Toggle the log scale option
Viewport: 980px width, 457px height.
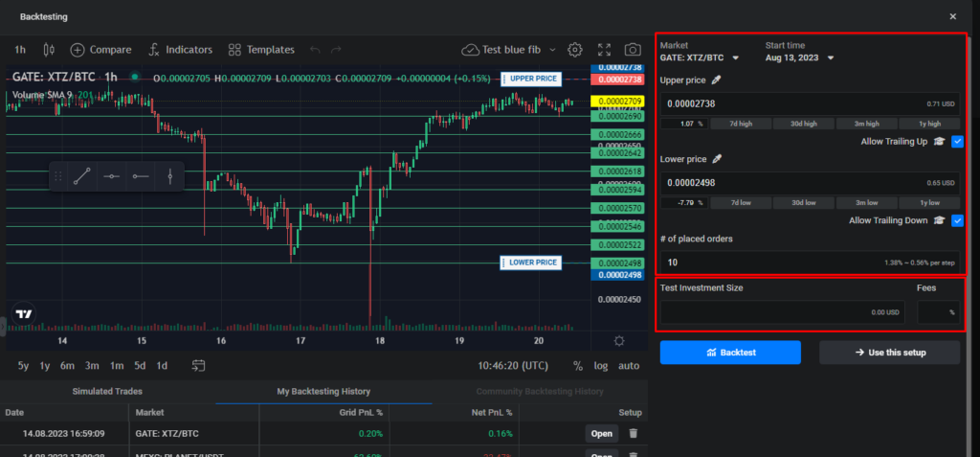pos(600,365)
